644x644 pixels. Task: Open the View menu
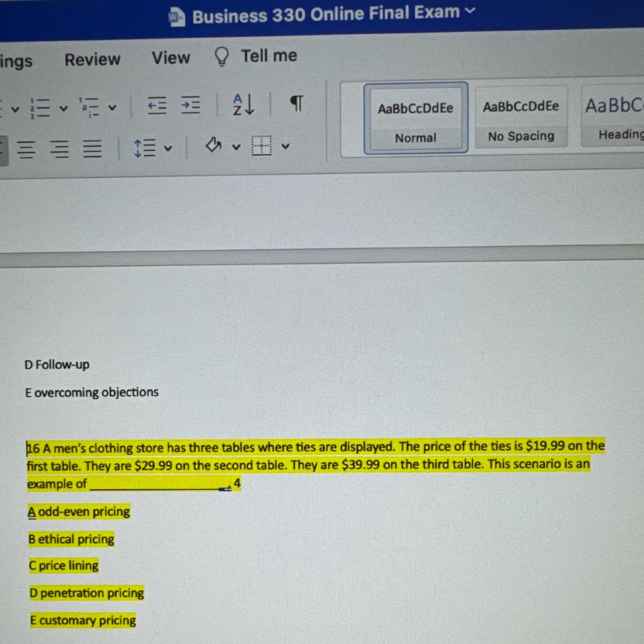[170, 58]
